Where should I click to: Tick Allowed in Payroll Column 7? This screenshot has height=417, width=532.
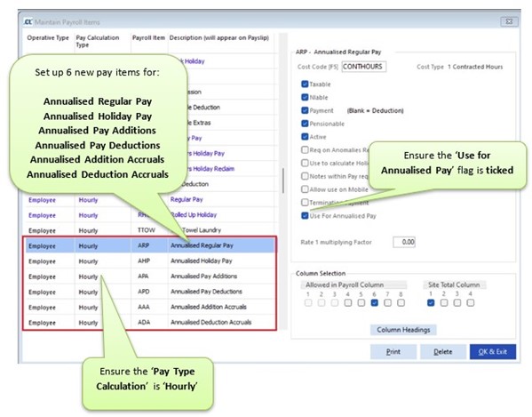(387, 302)
